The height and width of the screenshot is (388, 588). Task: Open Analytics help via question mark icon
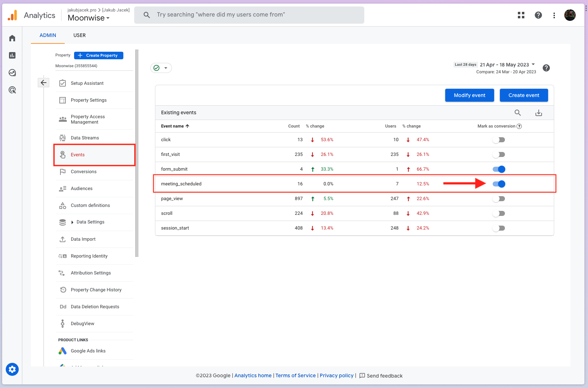pyautogui.click(x=538, y=15)
